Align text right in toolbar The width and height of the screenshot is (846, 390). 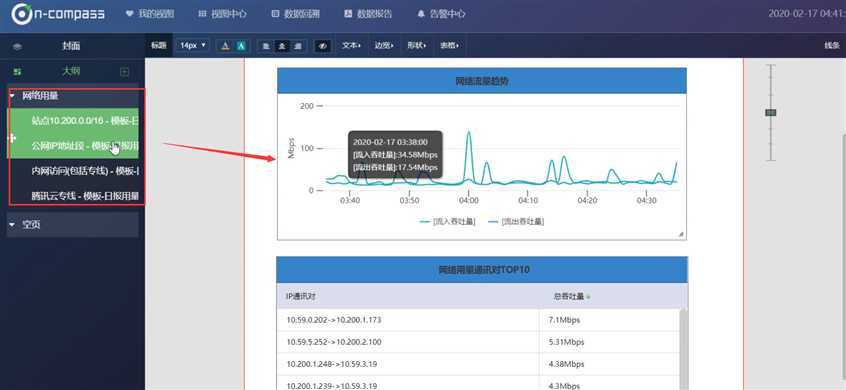click(x=297, y=46)
